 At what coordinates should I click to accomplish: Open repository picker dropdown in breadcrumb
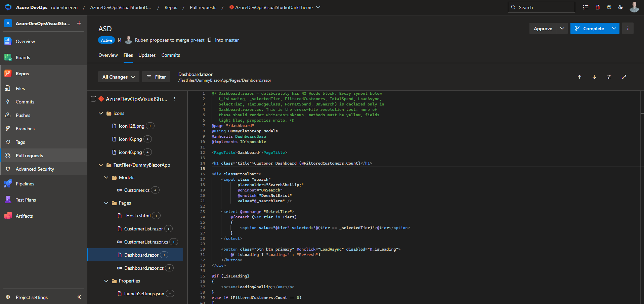[318, 7]
